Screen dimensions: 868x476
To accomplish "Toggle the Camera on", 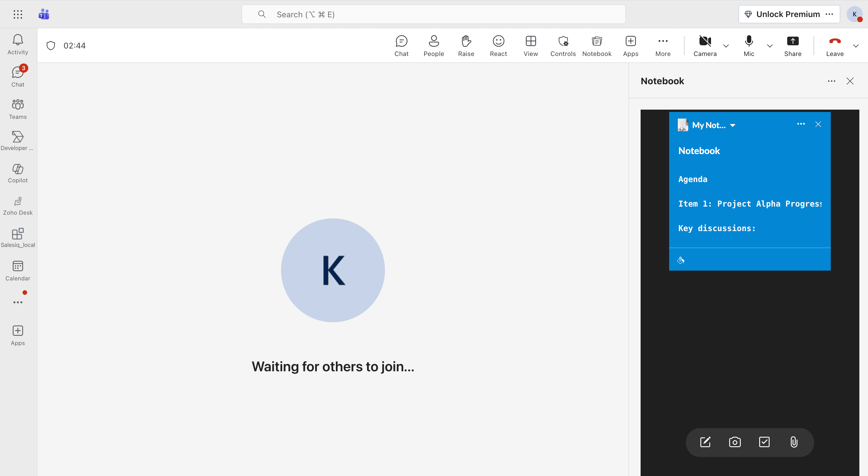I will 705,46.
